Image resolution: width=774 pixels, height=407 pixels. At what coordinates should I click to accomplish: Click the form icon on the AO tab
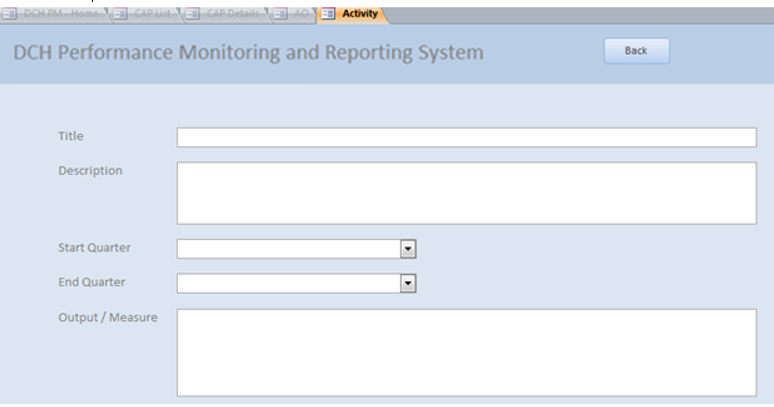[280, 14]
